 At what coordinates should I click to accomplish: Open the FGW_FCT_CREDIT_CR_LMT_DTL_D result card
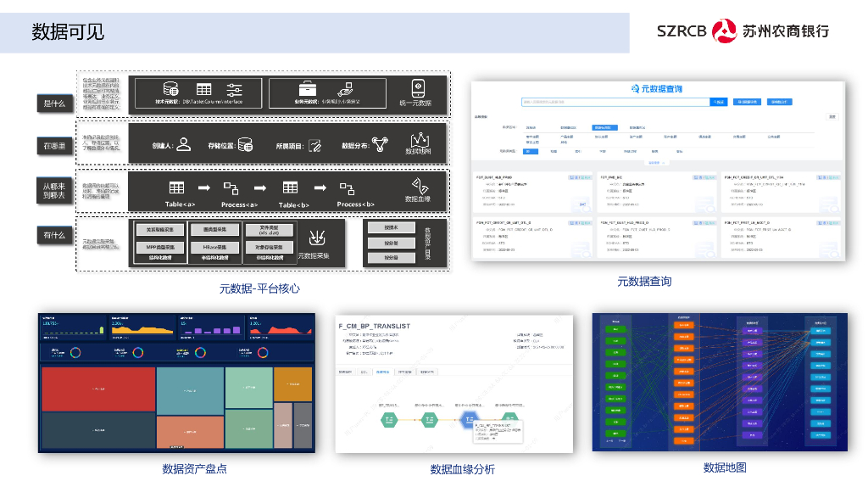click(x=532, y=237)
